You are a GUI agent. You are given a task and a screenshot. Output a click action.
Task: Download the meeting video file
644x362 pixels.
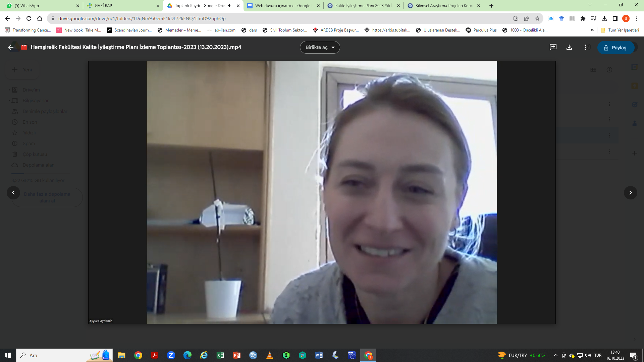coord(569,47)
